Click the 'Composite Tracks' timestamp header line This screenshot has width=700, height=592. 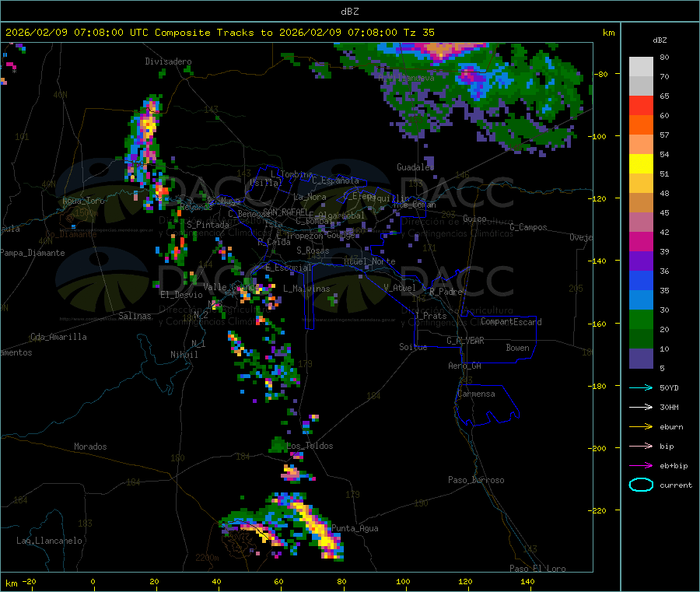coord(219,33)
